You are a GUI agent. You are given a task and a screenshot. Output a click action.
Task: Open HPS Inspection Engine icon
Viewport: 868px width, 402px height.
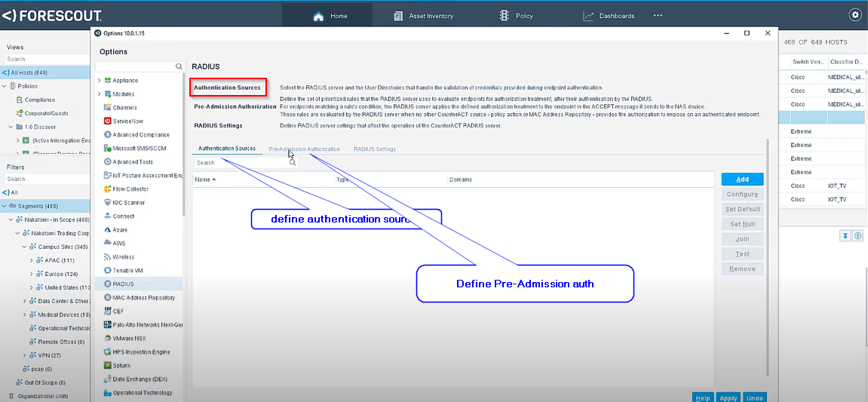point(107,351)
